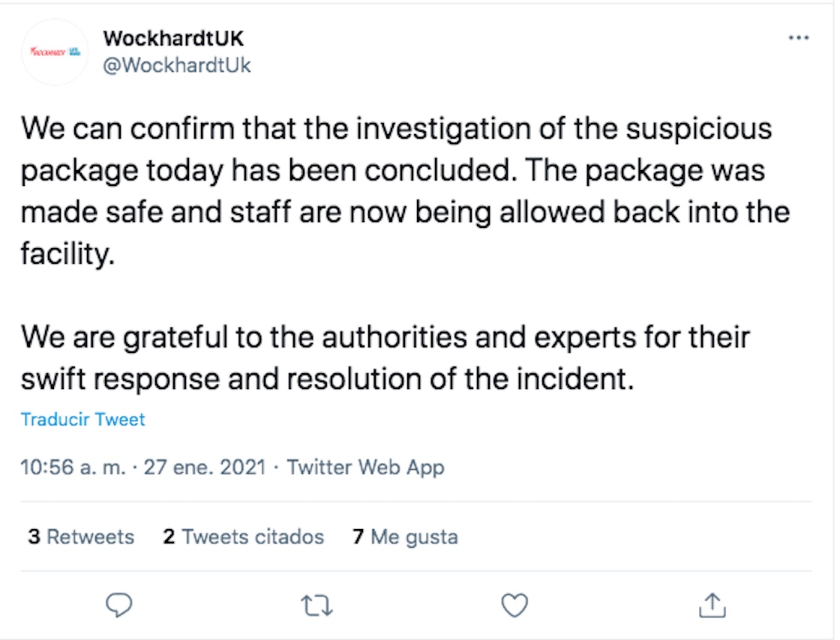Click the word 'facility.' in the tweet
Image resolution: width=840 pixels, height=640 pixels.
point(67,255)
